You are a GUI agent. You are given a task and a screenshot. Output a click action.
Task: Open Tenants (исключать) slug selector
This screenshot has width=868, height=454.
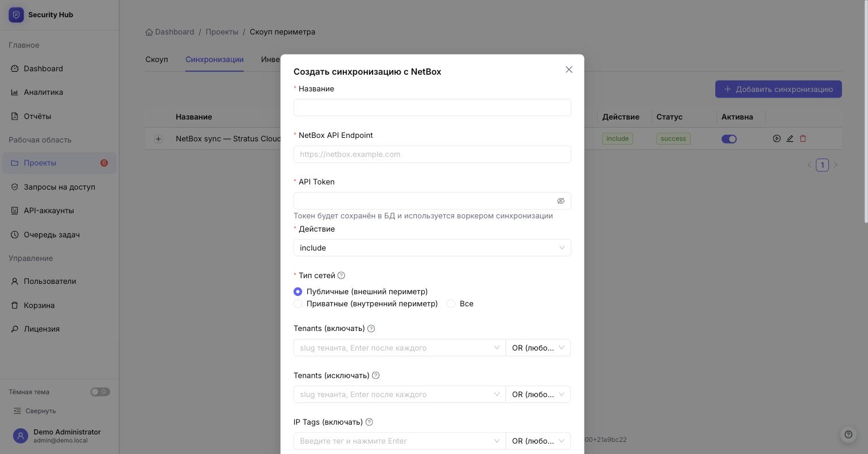click(400, 394)
